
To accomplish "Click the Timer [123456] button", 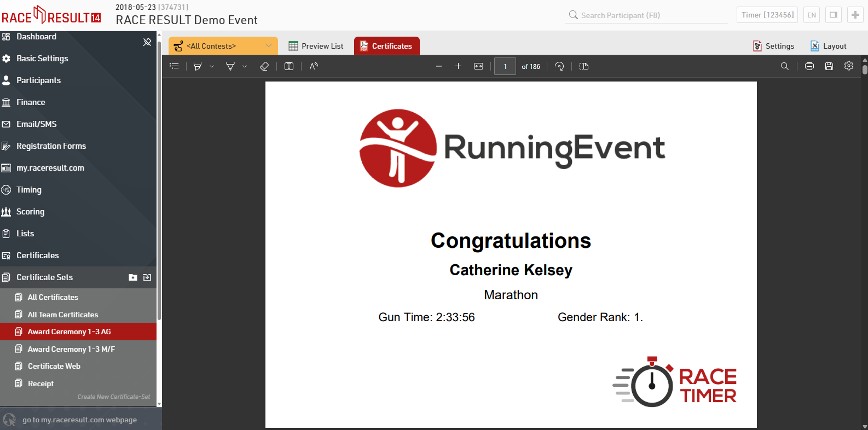I will (x=767, y=15).
